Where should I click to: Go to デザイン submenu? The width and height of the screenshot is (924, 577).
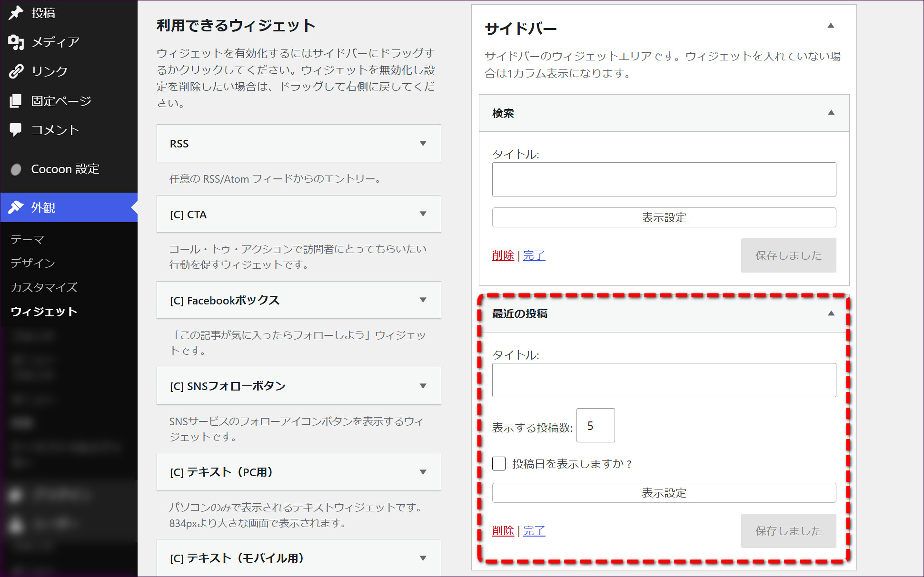point(33,263)
